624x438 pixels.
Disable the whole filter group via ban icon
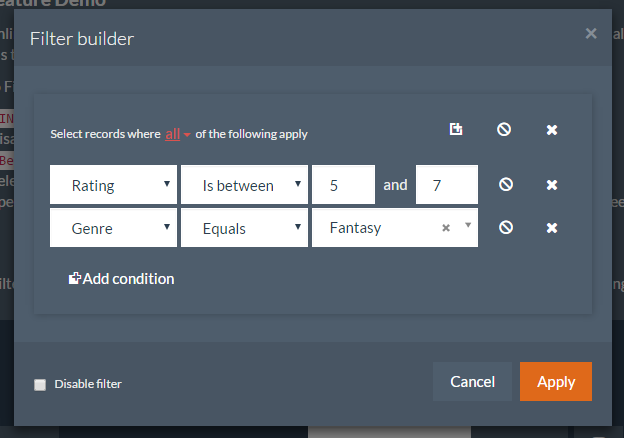[x=504, y=129]
